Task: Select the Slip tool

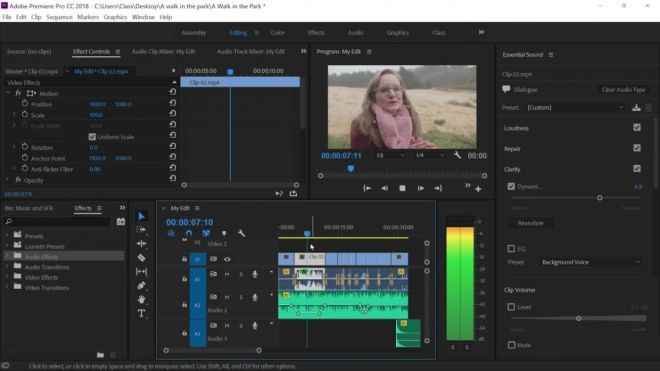Action: (141, 272)
